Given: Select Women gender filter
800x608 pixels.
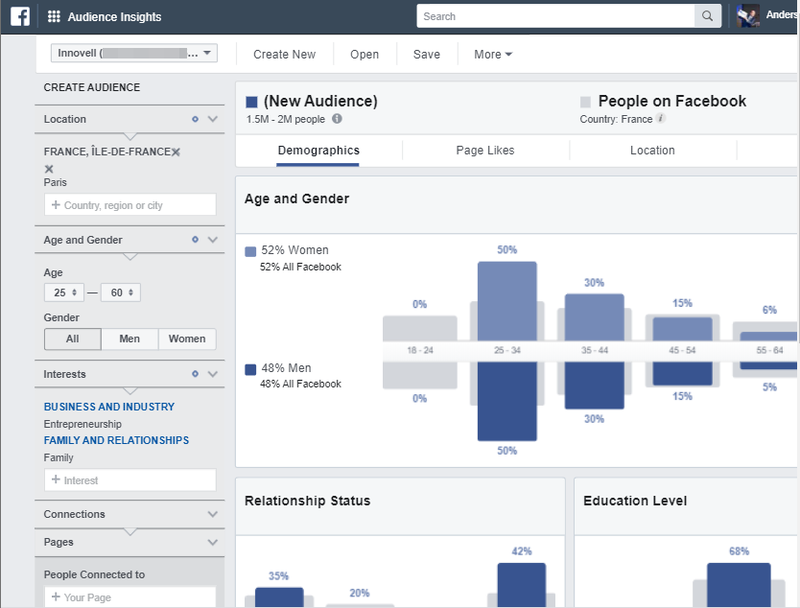Looking at the screenshot, I should pos(187,339).
